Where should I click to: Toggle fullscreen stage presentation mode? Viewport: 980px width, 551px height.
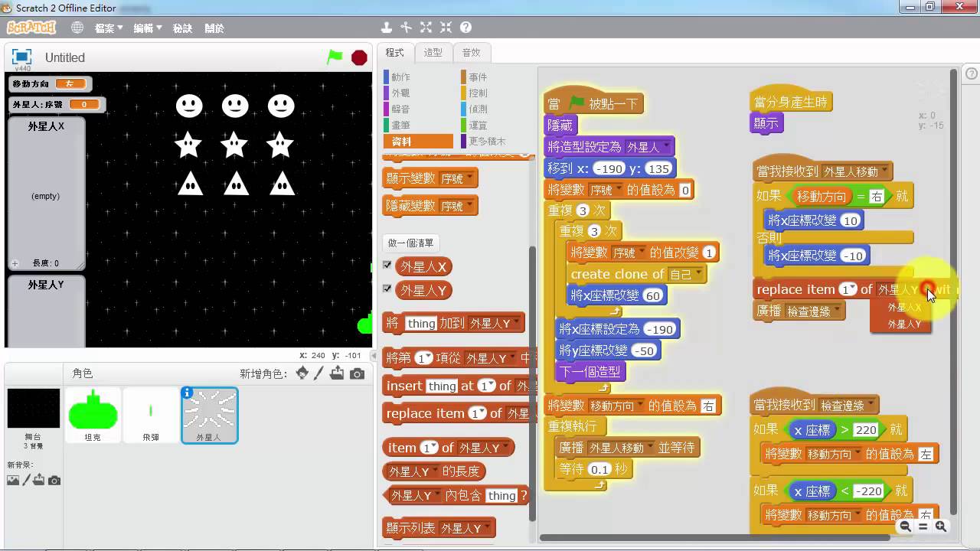(x=21, y=57)
